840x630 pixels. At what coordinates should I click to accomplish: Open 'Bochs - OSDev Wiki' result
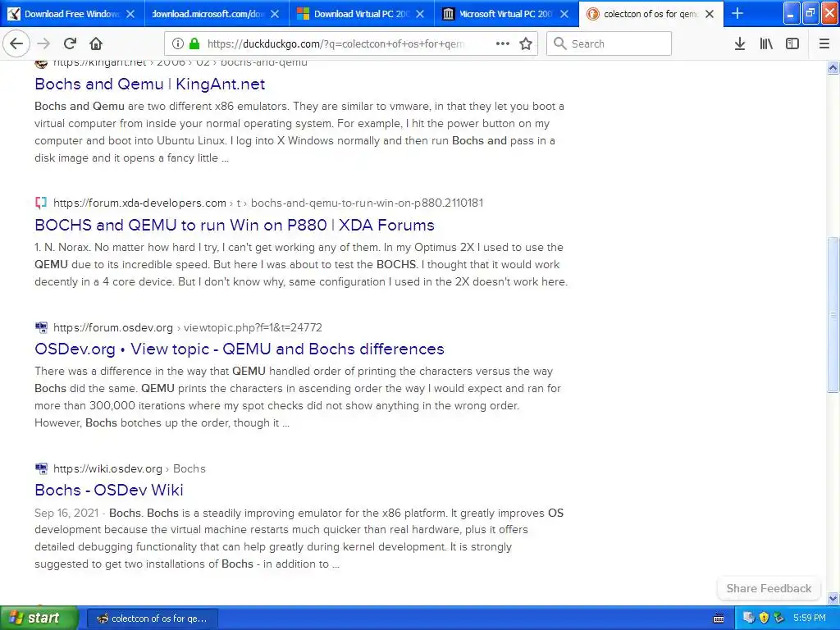coord(109,490)
